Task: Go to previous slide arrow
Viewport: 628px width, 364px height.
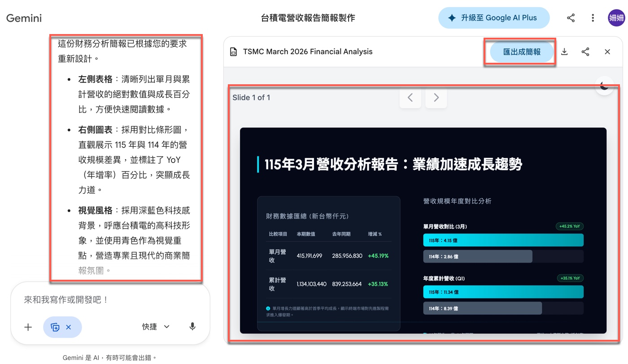Action: coord(410,97)
